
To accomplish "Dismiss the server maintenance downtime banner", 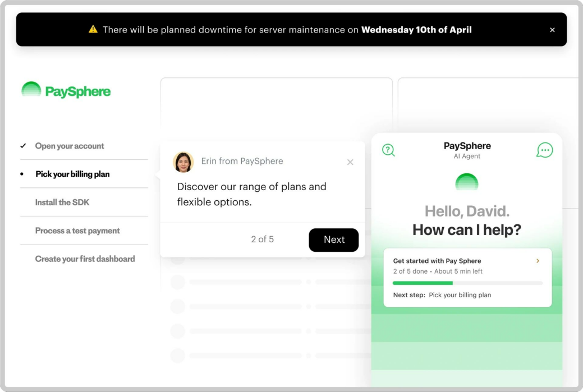I will (x=552, y=30).
